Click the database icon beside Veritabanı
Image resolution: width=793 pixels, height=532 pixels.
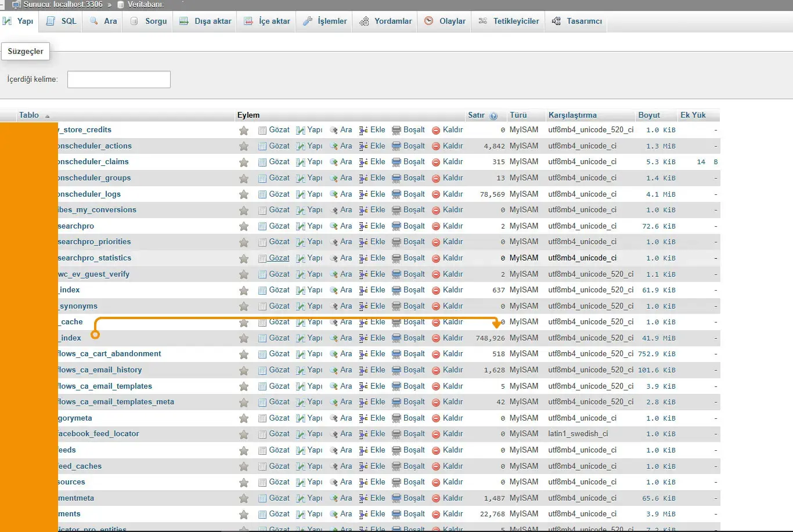coord(121,5)
